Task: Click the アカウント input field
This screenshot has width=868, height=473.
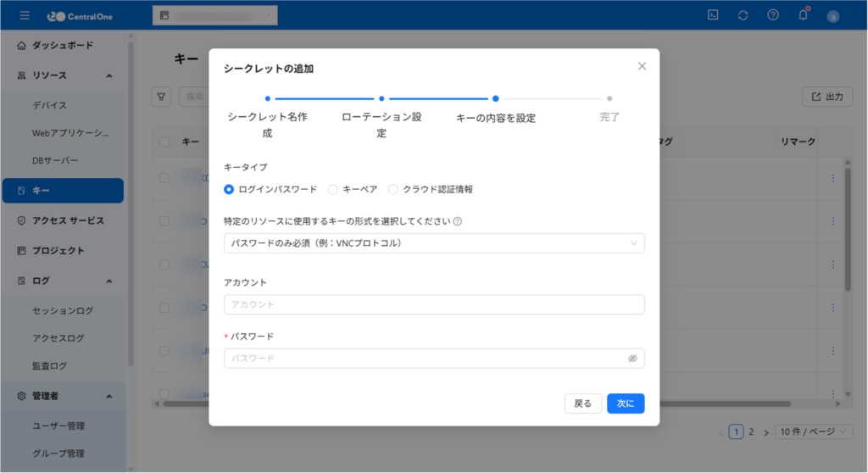Action: (434, 304)
